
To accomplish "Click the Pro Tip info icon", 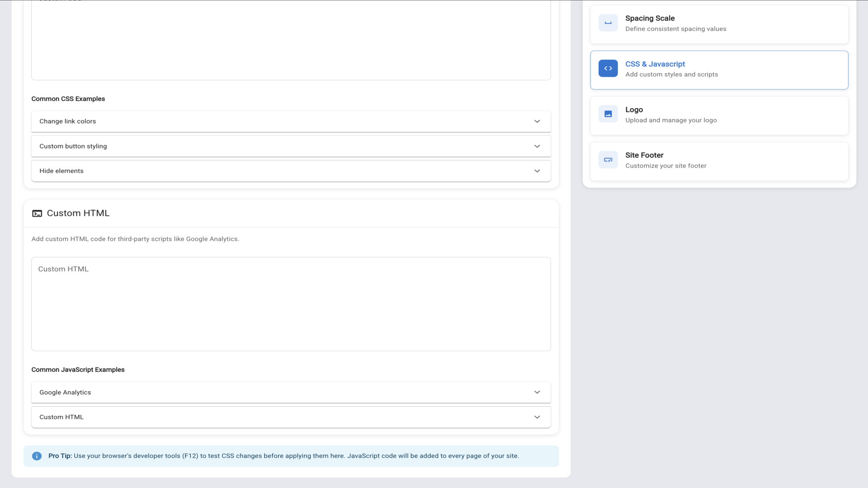I will (x=37, y=456).
